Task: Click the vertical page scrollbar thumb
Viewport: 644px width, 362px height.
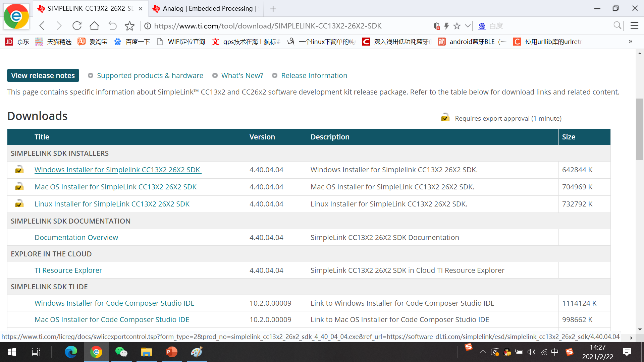Action: click(x=640, y=129)
